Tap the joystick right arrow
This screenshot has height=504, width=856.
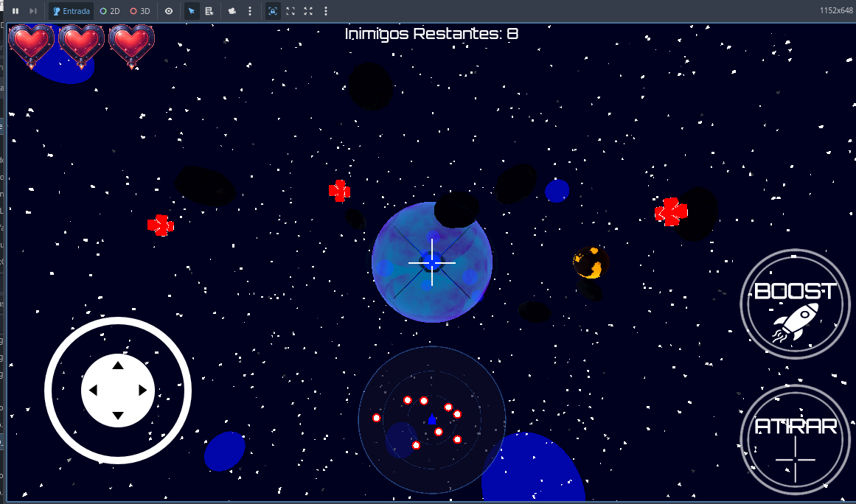pyautogui.click(x=142, y=390)
